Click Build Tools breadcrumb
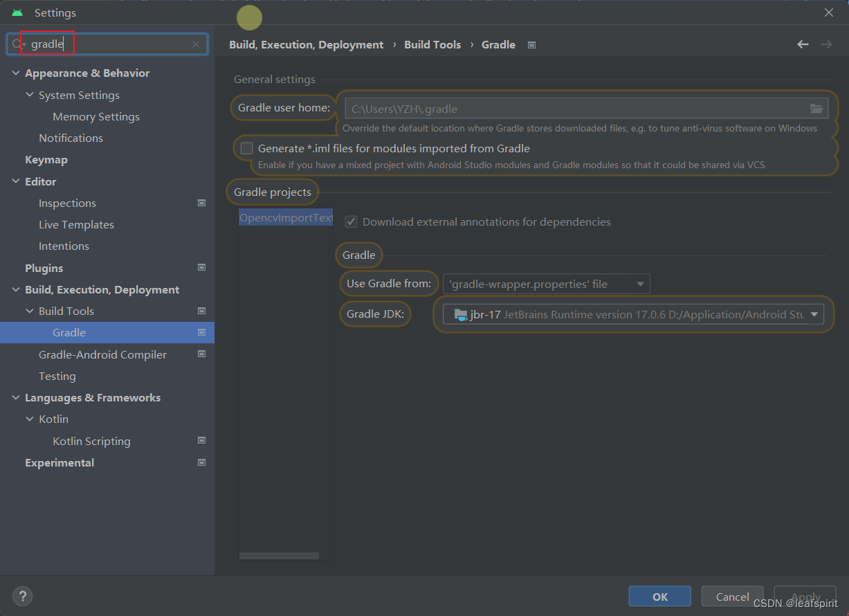 [432, 44]
